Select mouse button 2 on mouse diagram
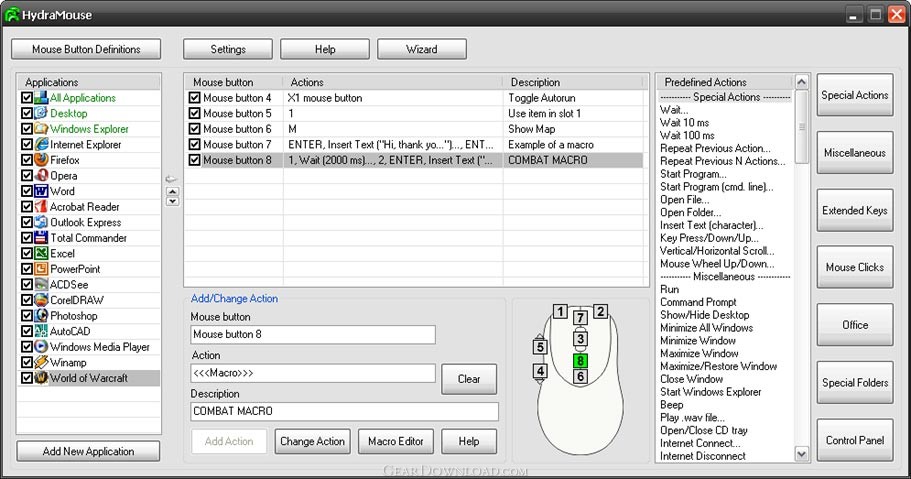This screenshot has width=911, height=479. [x=600, y=312]
